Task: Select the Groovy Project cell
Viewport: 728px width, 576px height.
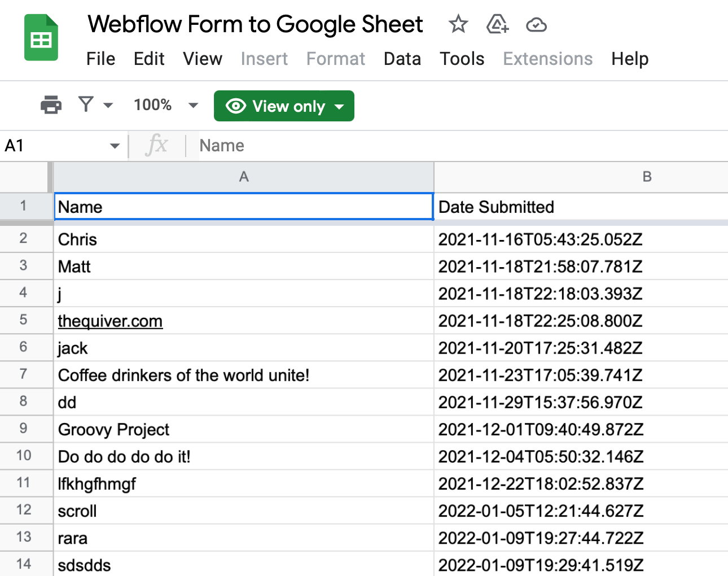Action: 244,429
